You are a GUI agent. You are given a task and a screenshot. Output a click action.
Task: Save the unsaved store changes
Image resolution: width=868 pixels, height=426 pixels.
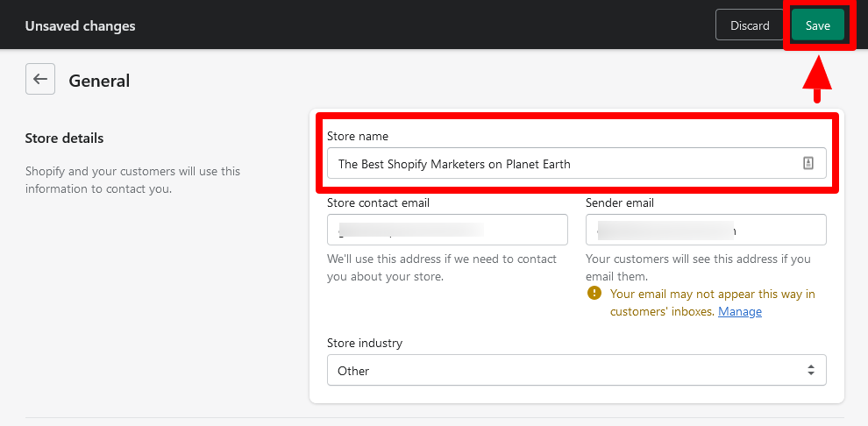pos(817,25)
